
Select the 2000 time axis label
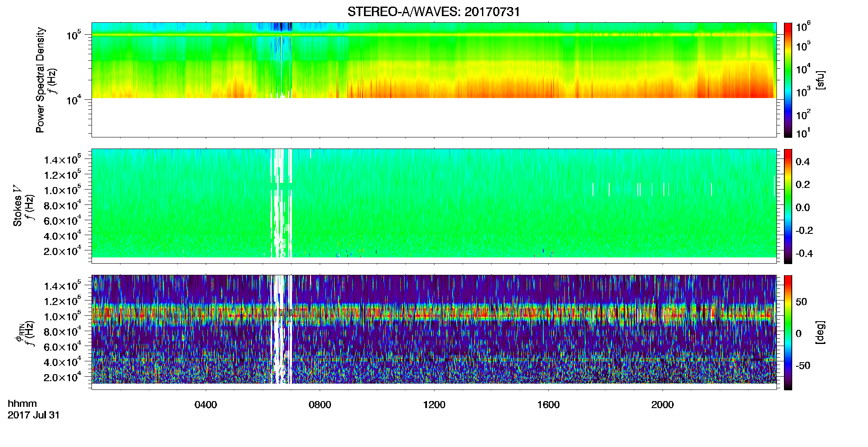point(663,405)
